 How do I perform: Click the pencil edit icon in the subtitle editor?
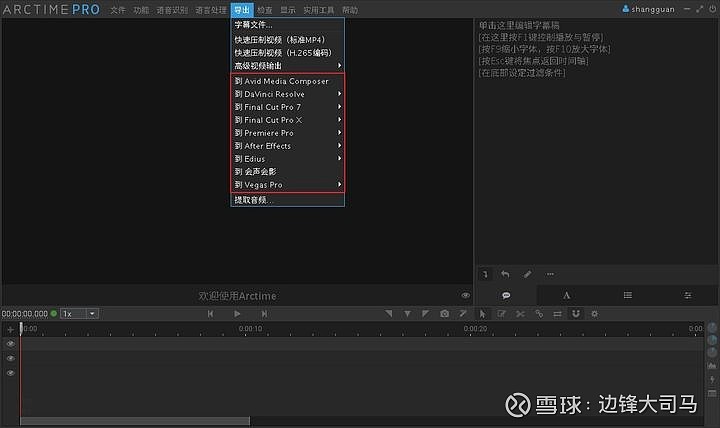[527, 274]
